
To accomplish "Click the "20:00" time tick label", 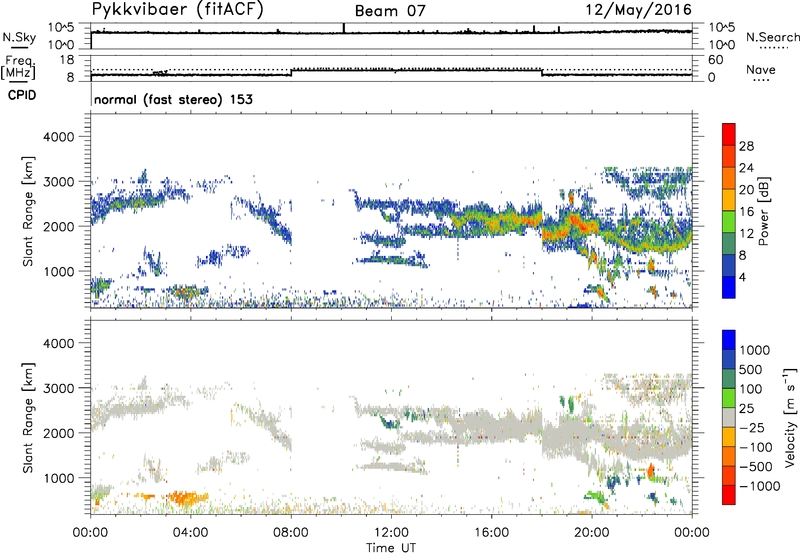I will tap(592, 533).
